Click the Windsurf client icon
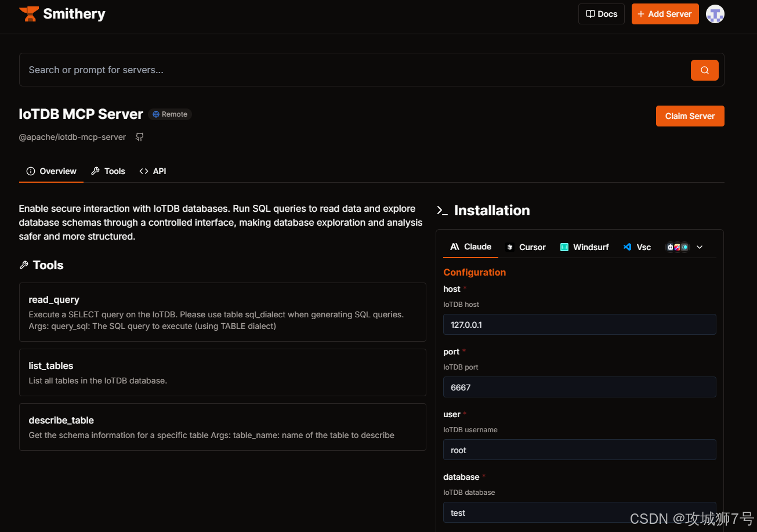The image size is (757, 532). [564, 247]
